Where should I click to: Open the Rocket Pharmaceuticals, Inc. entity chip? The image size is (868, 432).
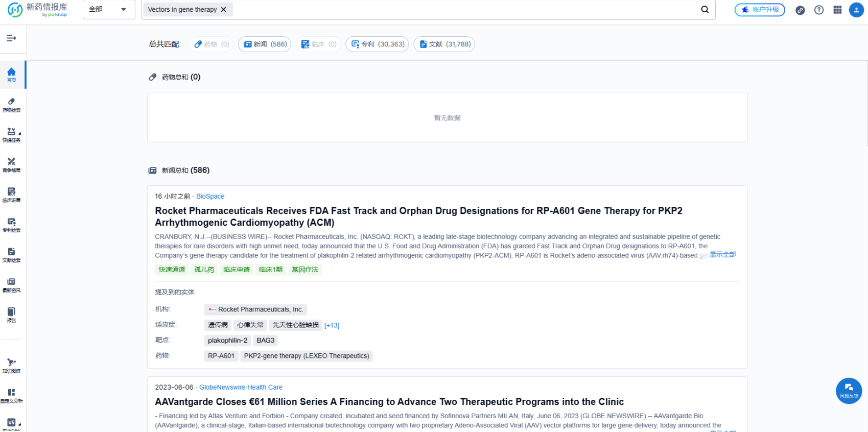(255, 309)
